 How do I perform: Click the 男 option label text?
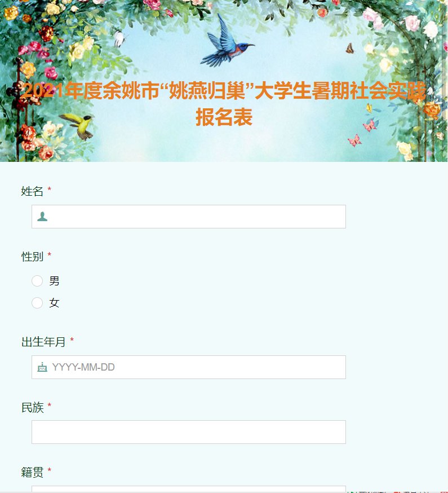[54, 281]
